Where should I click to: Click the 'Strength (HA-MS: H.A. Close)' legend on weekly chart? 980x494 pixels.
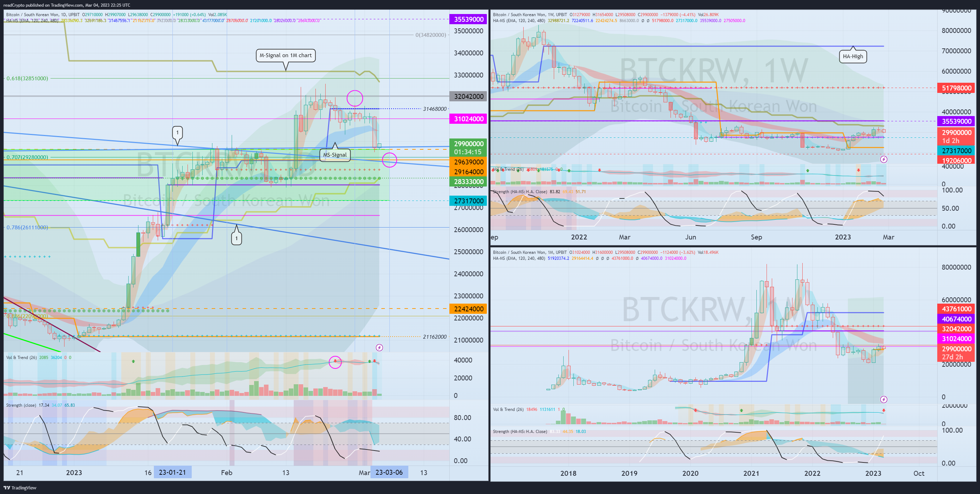pos(520,192)
